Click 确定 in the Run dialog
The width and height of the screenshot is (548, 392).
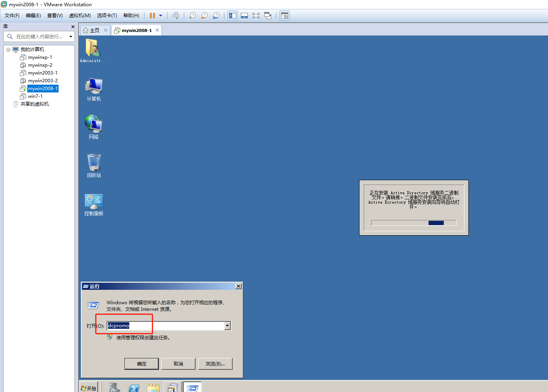point(142,364)
